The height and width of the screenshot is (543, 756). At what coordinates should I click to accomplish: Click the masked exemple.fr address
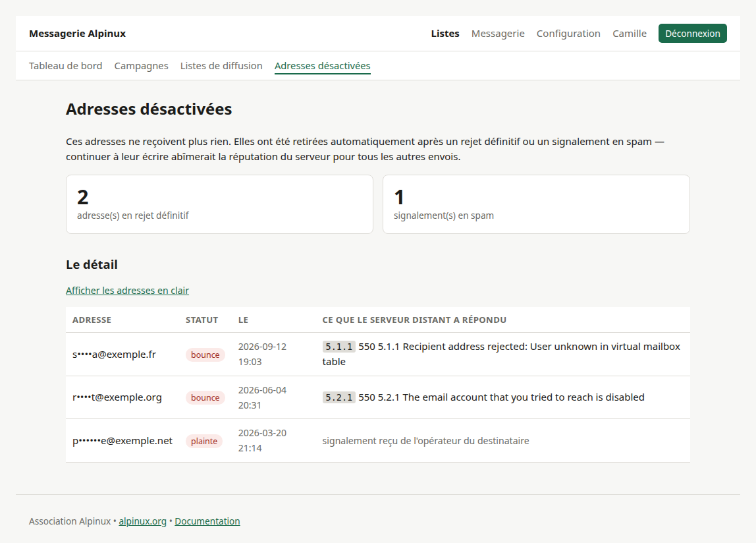(x=115, y=355)
